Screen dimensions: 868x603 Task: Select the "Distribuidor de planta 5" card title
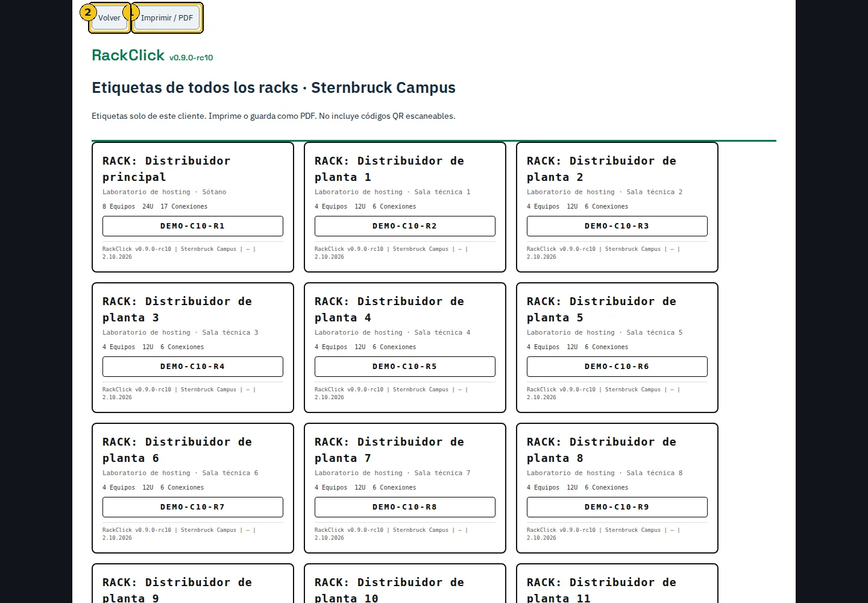602,309
